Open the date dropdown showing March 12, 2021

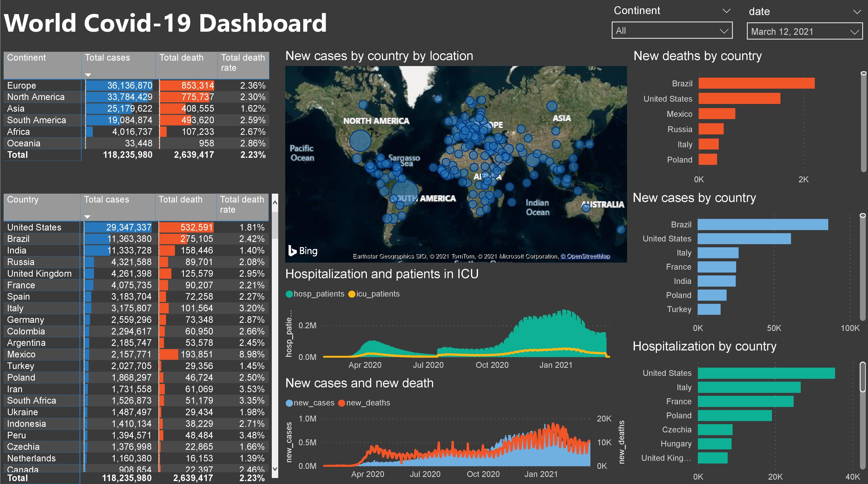[x=804, y=32]
